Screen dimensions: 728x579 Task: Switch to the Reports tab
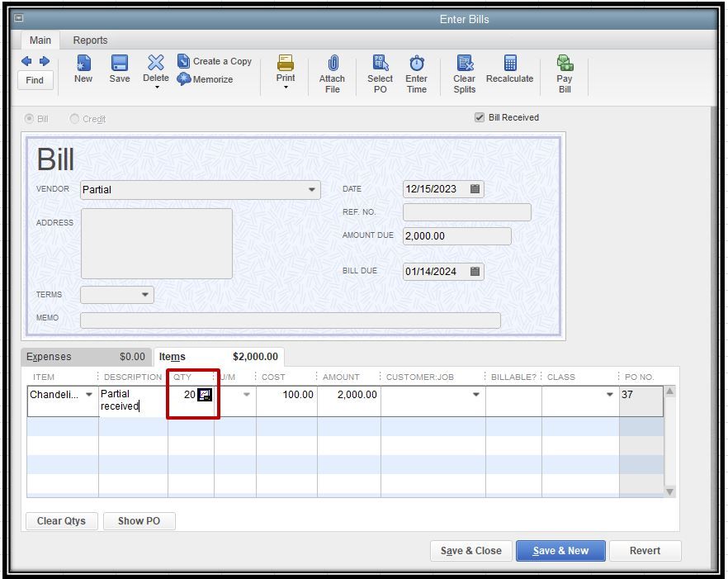[90, 40]
